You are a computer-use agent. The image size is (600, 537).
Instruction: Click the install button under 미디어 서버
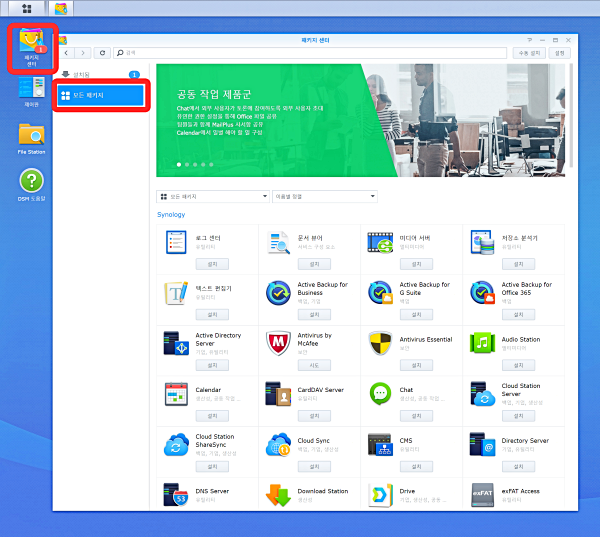(x=416, y=264)
